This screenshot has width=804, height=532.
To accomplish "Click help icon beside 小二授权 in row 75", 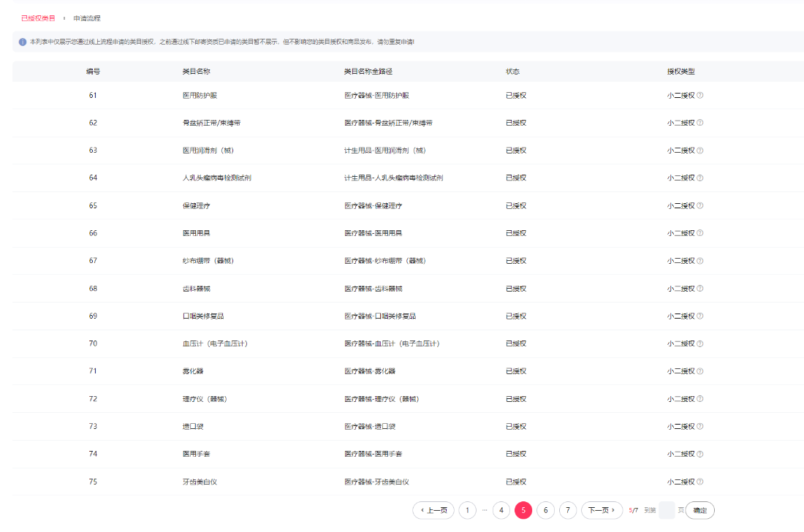I will [700, 482].
